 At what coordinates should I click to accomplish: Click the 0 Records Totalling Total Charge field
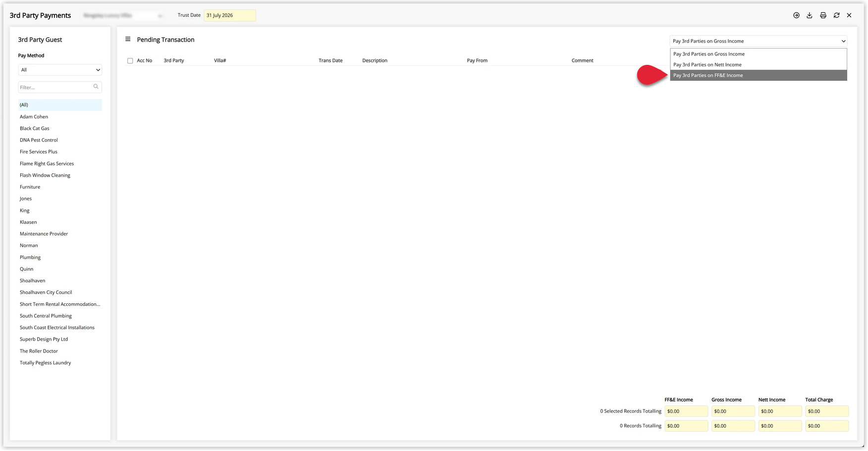tap(827, 426)
